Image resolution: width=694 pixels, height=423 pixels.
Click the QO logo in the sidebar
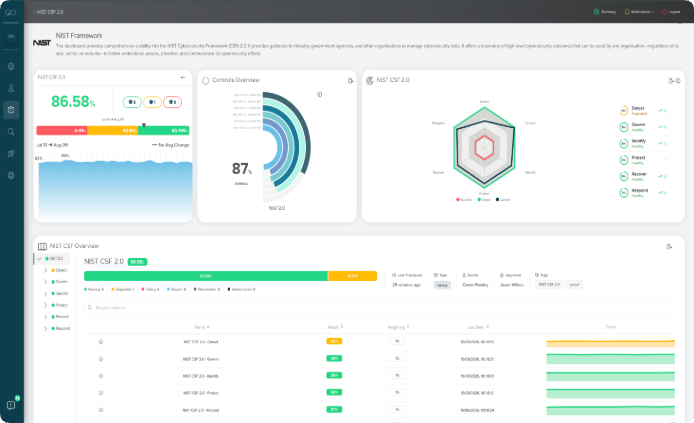(x=11, y=12)
